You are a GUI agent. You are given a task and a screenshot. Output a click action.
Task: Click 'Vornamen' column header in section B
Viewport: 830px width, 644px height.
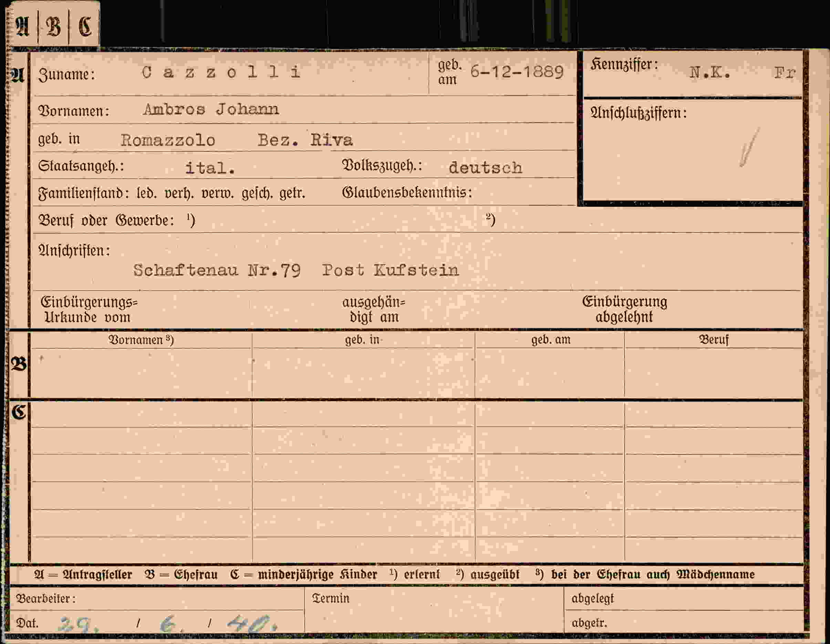(x=141, y=340)
